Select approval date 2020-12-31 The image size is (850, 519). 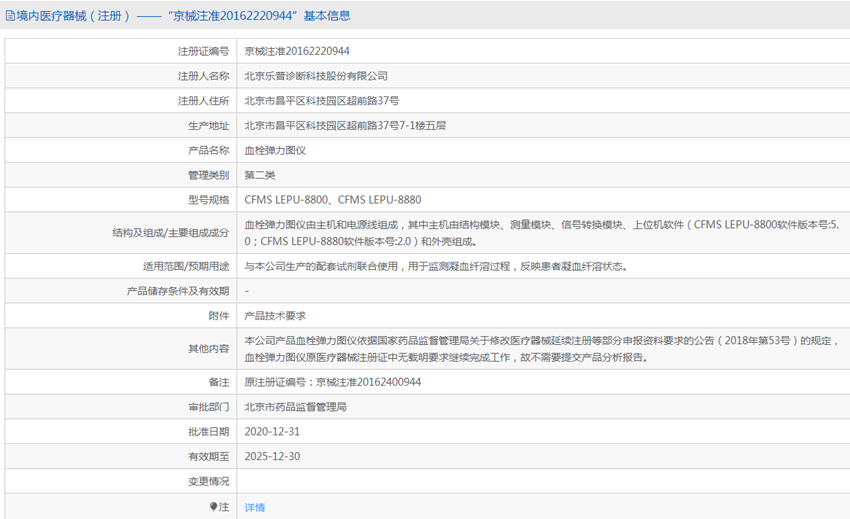[x=272, y=432]
